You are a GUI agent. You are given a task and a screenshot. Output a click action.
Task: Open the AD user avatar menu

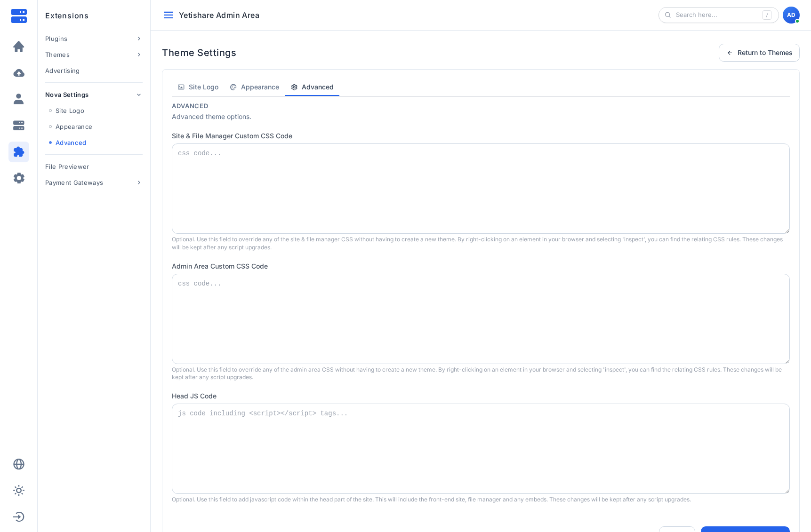(791, 15)
